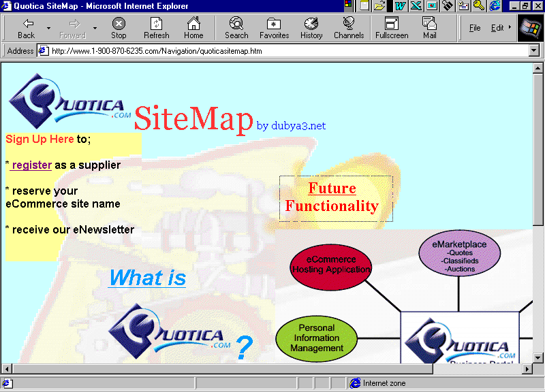Click the Internet Explorer shortcut bar icon
This screenshot has height=392, width=545.
(495, 5)
